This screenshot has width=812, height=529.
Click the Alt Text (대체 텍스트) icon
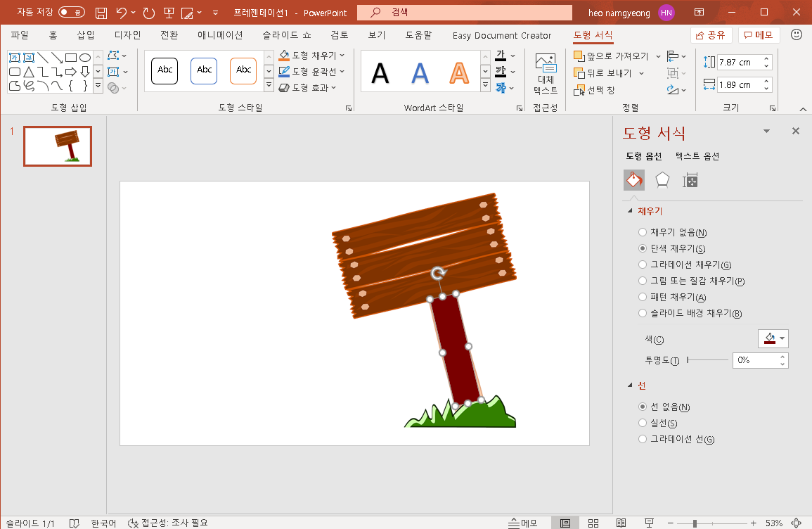click(545, 70)
